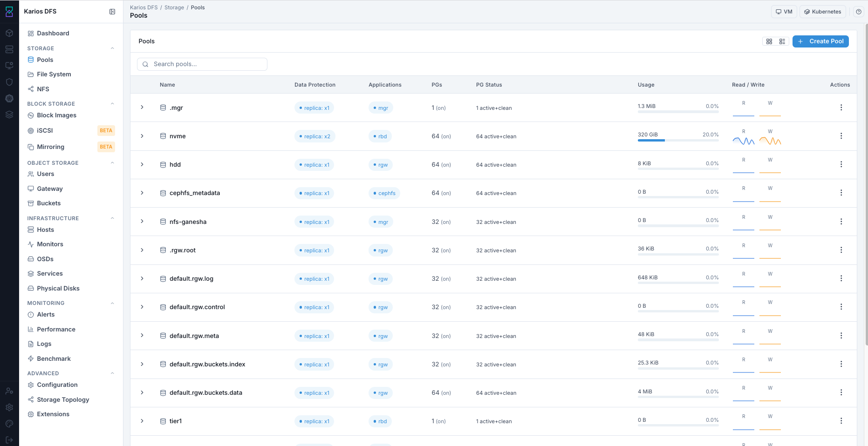Click the shield icon in left rail
The image size is (868, 446).
point(9,82)
